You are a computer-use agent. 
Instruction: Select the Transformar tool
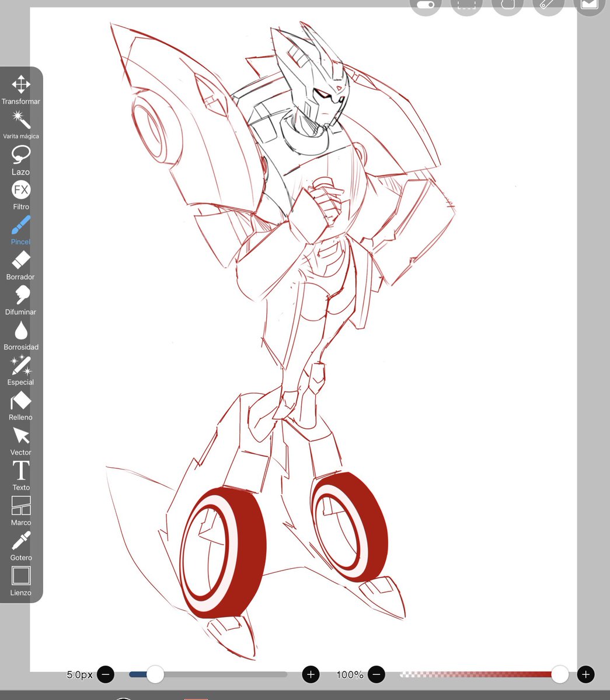21,89
